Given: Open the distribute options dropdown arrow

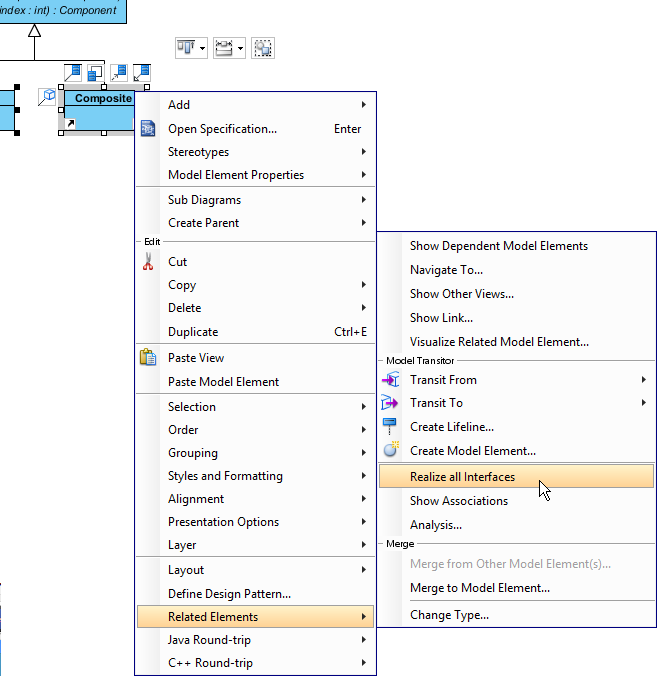Looking at the screenshot, I should click(x=240, y=48).
